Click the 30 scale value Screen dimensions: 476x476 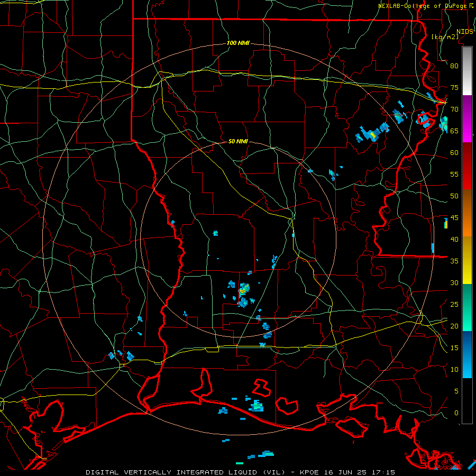point(454,283)
